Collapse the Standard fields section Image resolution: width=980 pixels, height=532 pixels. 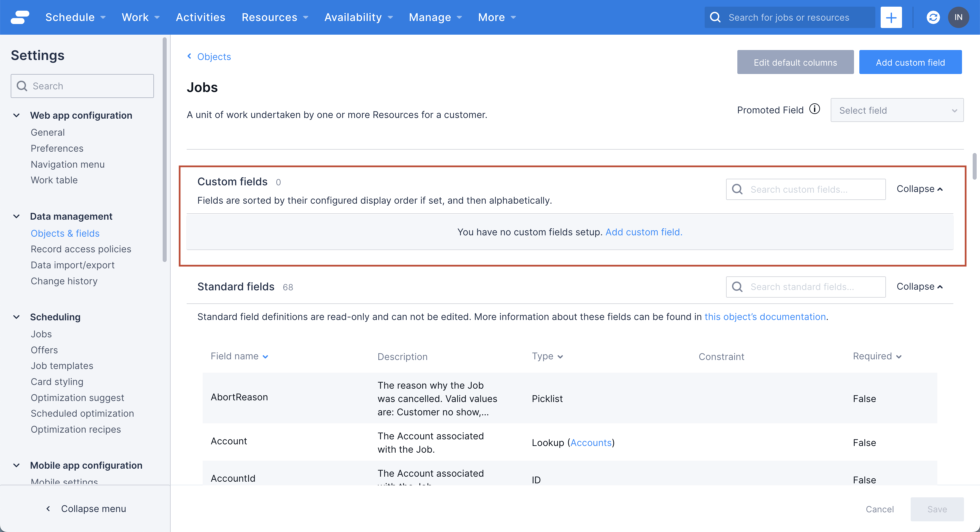click(920, 287)
